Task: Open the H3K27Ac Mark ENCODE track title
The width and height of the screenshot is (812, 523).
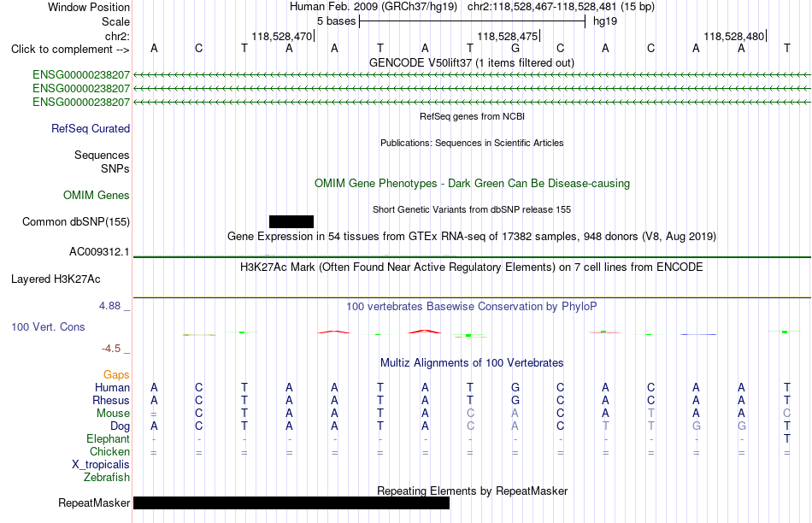Action: pyautogui.click(x=472, y=267)
